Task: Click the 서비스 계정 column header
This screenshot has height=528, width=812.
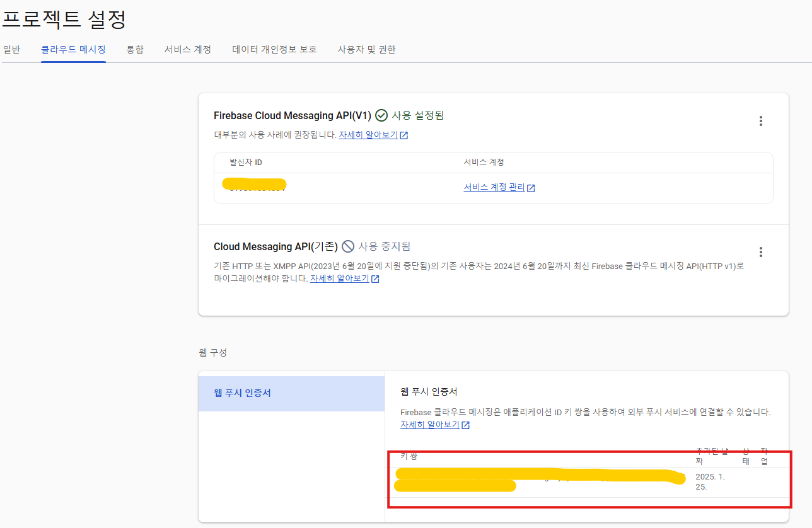Action: (484, 162)
